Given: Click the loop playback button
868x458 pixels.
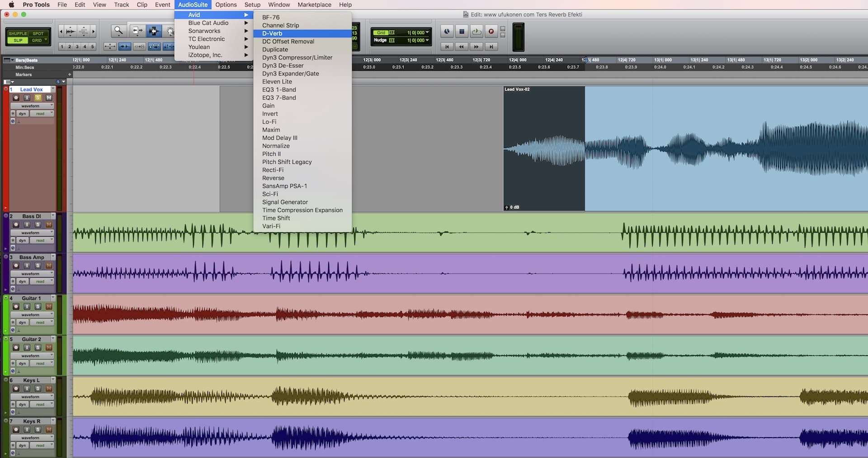Looking at the screenshot, I should click(x=476, y=31).
